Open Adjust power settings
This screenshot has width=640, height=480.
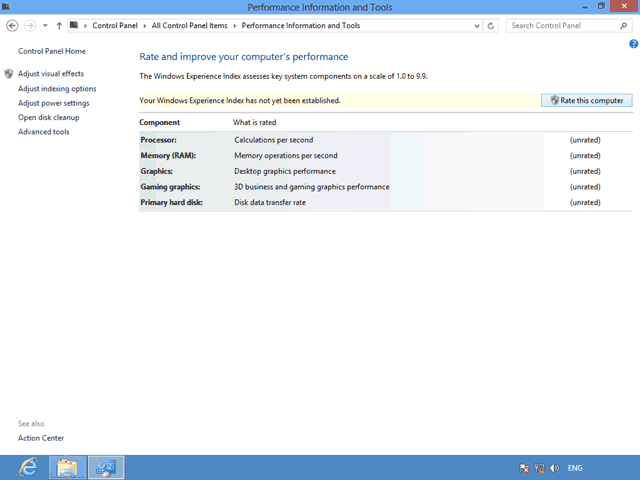pos(53,103)
